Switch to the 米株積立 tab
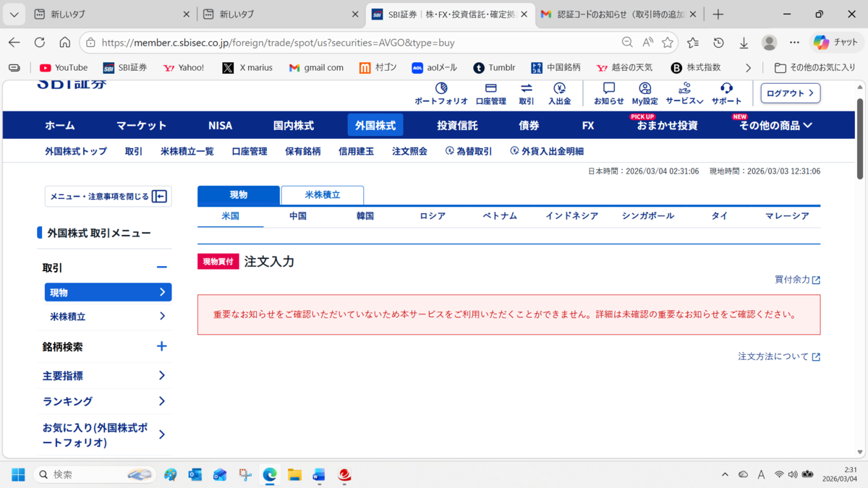 322,195
